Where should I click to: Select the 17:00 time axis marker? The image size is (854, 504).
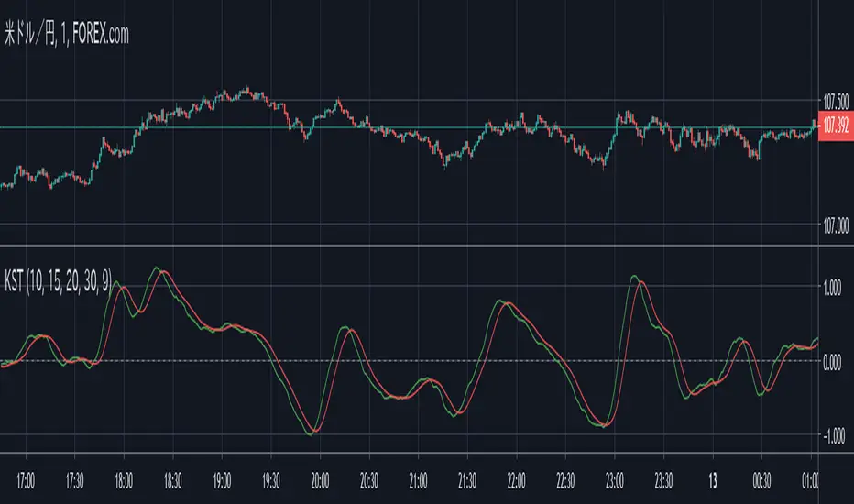coord(26,479)
